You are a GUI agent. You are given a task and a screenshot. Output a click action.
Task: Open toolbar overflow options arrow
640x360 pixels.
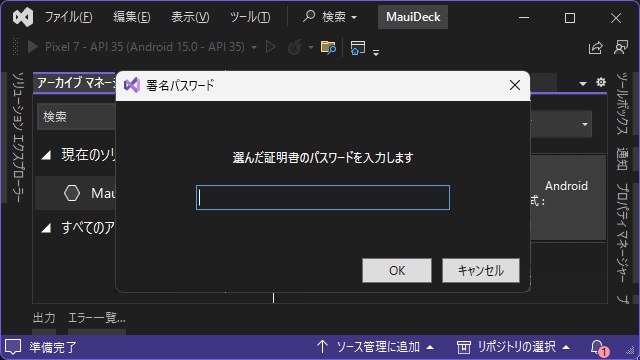tap(376, 52)
